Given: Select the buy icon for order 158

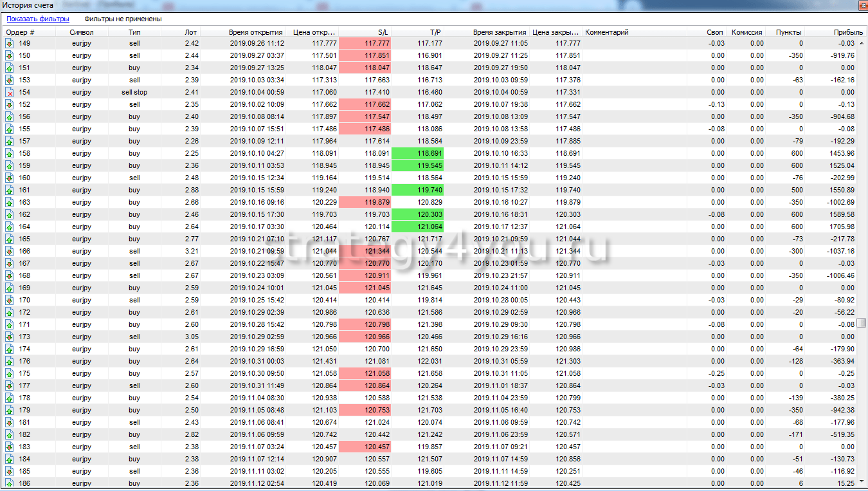Looking at the screenshot, I should coord(10,154).
